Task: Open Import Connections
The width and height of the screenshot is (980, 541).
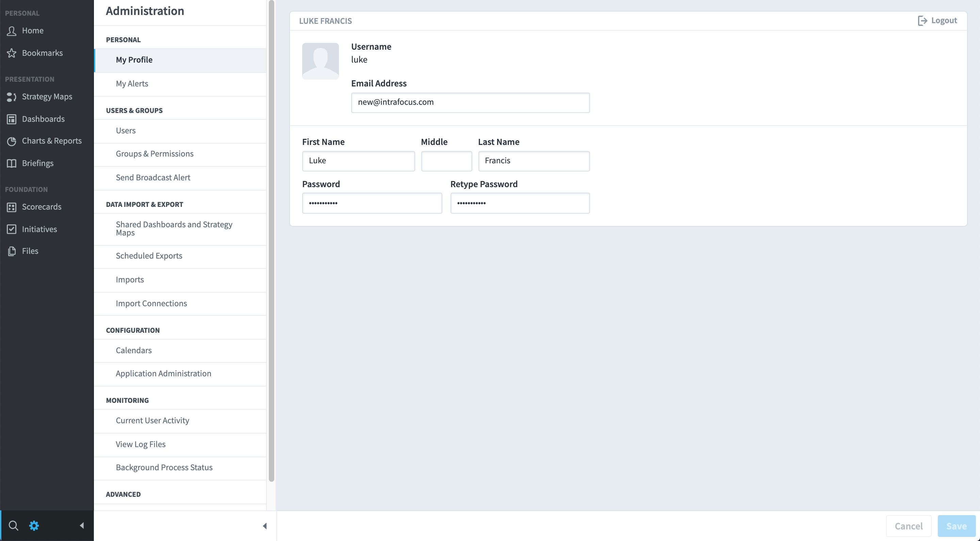Action: click(180, 304)
